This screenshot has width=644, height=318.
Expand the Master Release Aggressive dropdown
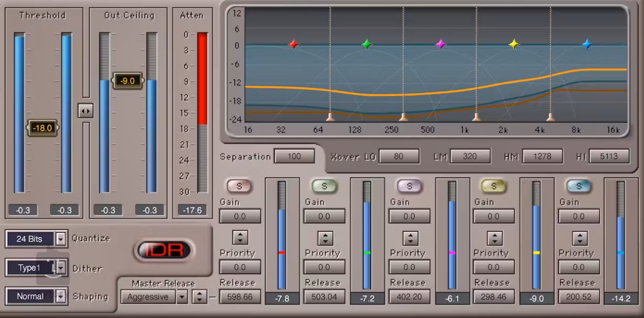coord(182,297)
